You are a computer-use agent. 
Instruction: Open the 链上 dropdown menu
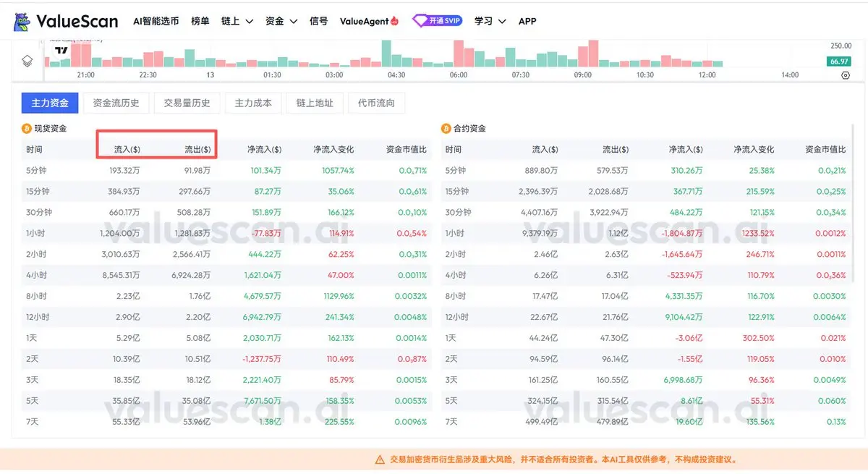(237, 21)
